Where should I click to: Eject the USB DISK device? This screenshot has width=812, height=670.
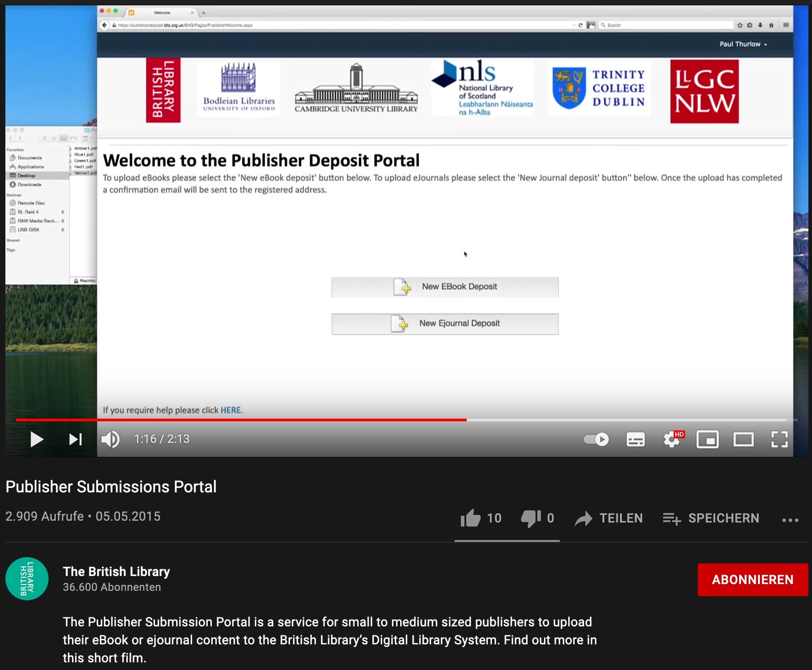62,230
